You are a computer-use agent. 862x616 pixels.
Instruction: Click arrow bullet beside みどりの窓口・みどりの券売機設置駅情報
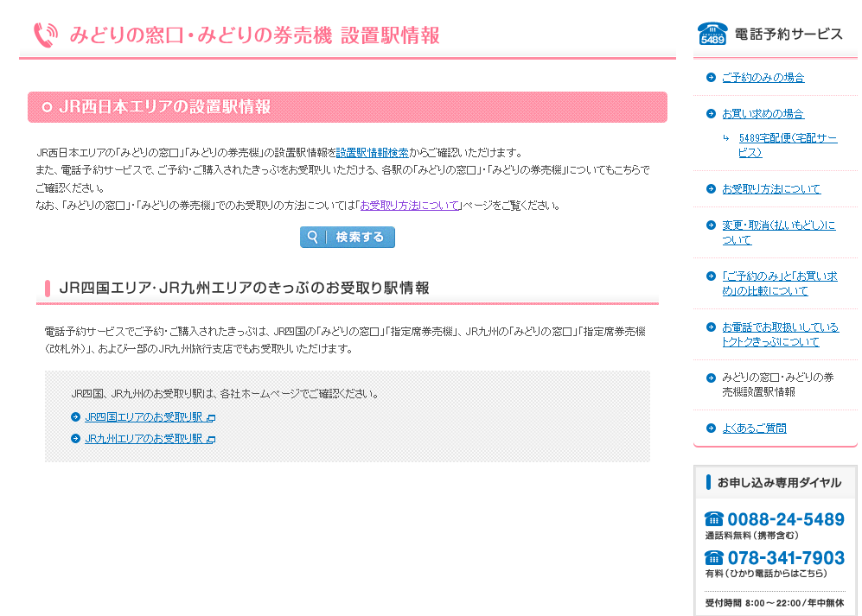[x=711, y=378]
